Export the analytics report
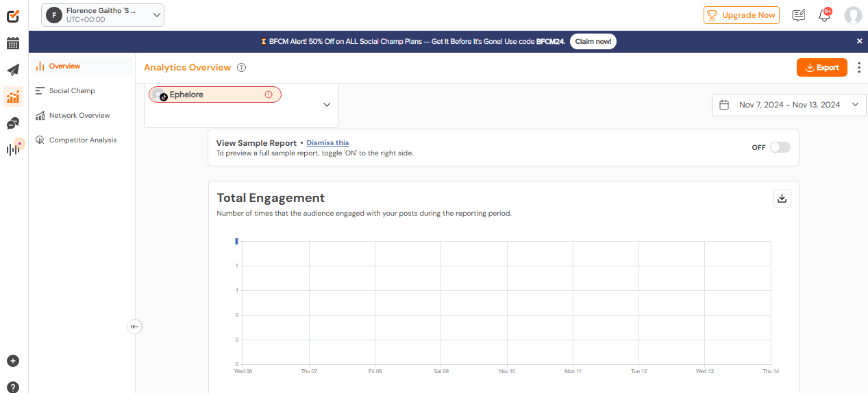The height and width of the screenshot is (393, 868). click(x=822, y=67)
